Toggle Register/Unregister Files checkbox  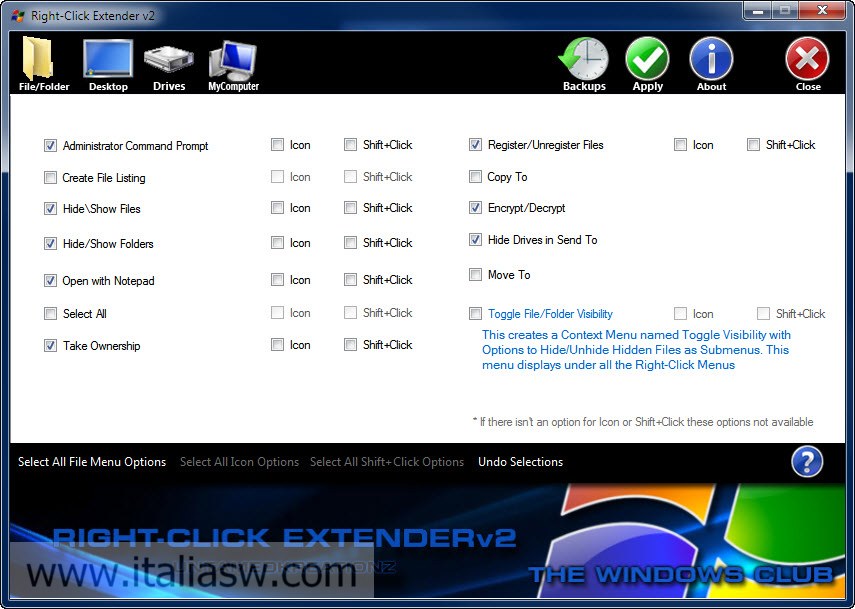[475, 144]
